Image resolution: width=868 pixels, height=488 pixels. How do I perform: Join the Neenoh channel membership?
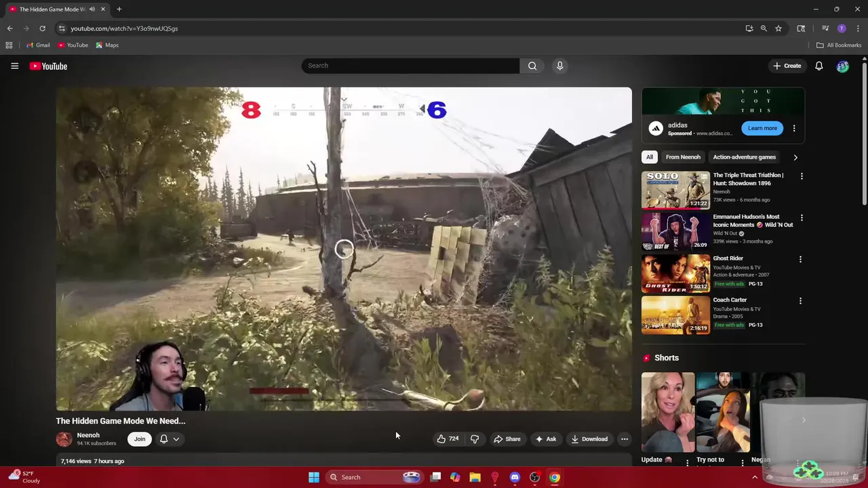pos(140,439)
